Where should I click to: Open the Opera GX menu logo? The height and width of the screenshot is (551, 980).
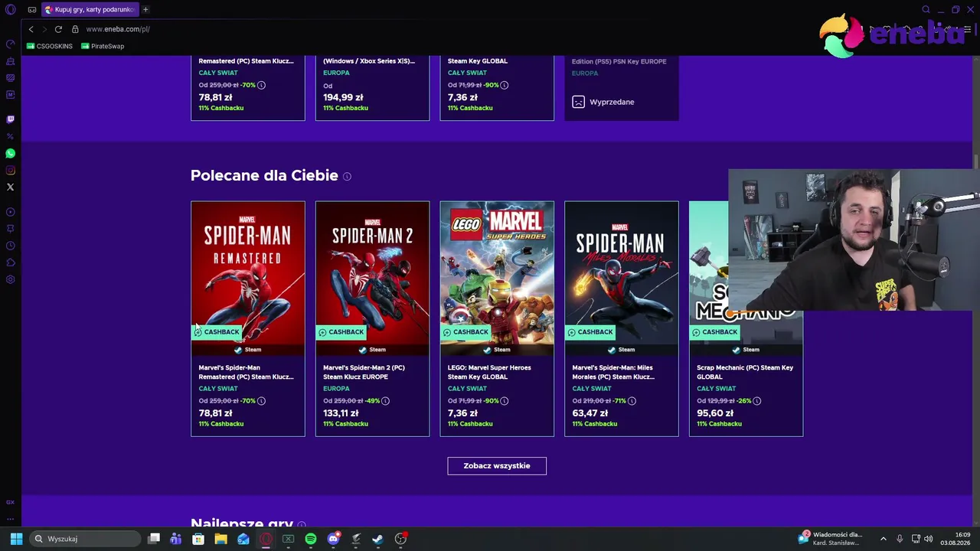(11, 10)
